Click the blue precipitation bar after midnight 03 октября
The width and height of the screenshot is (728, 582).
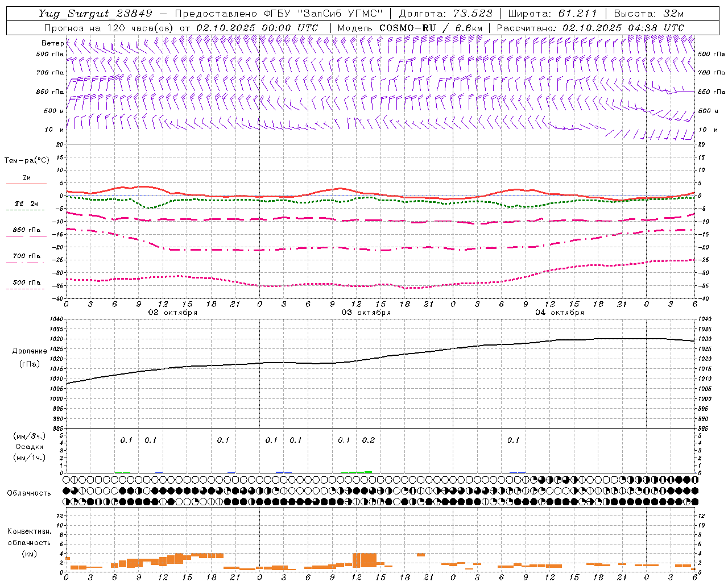click(279, 472)
